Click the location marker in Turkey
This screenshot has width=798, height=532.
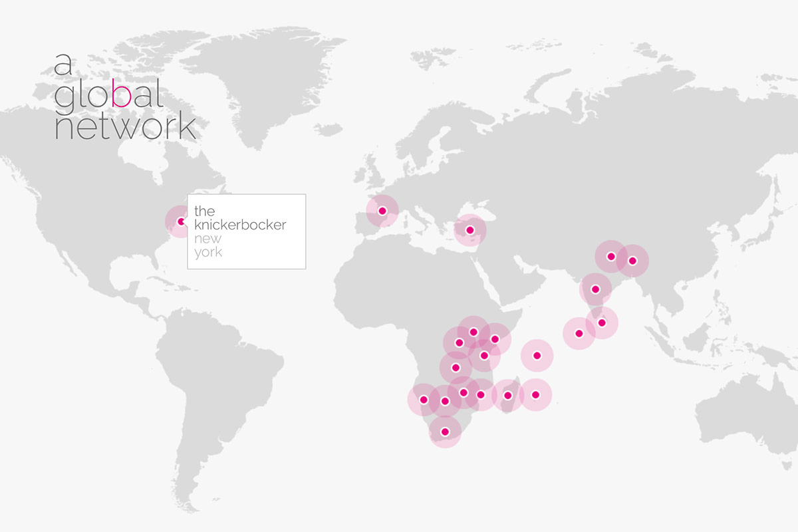tap(470, 230)
